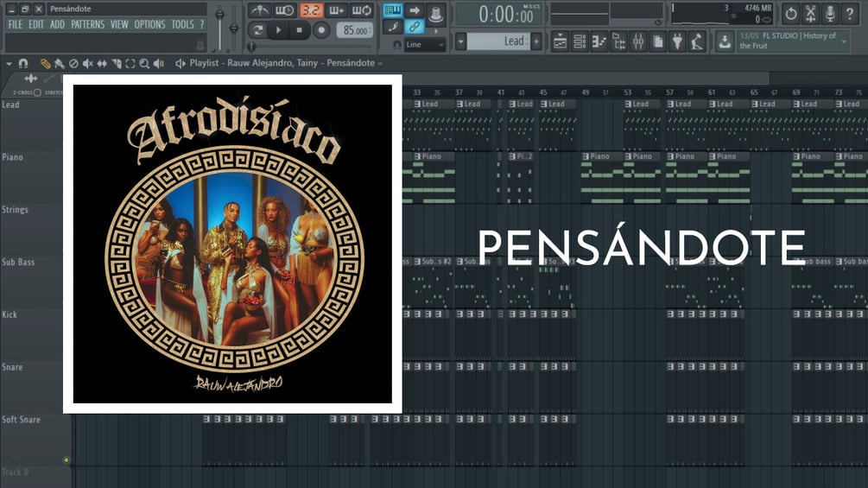Click the 85.000 tempo field
This screenshot has height=488, width=868.
[x=355, y=30]
